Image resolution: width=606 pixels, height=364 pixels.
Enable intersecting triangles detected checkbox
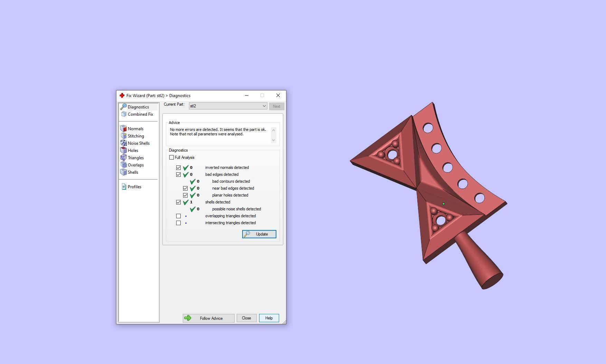pos(178,223)
